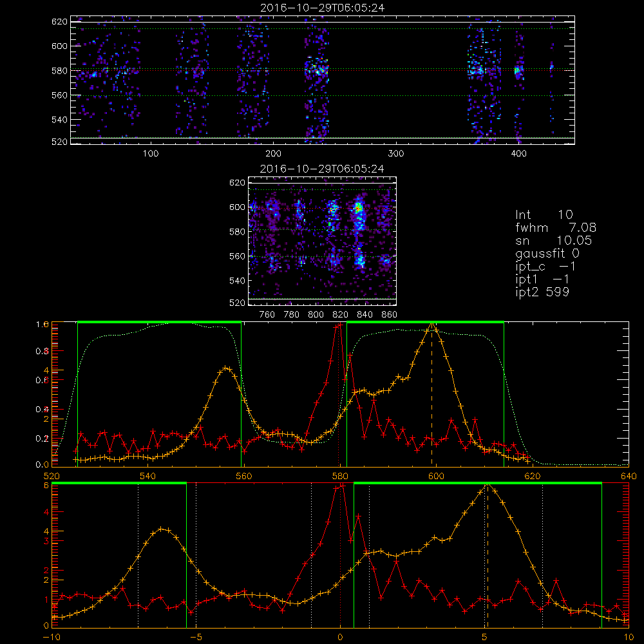Click the timestamp title above the small middle image

click(x=323, y=168)
